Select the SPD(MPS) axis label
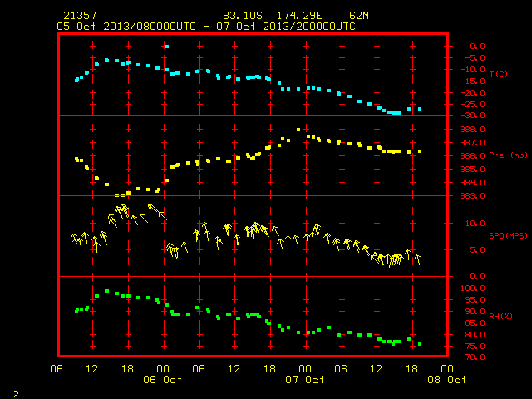532x399 pixels. click(x=508, y=235)
